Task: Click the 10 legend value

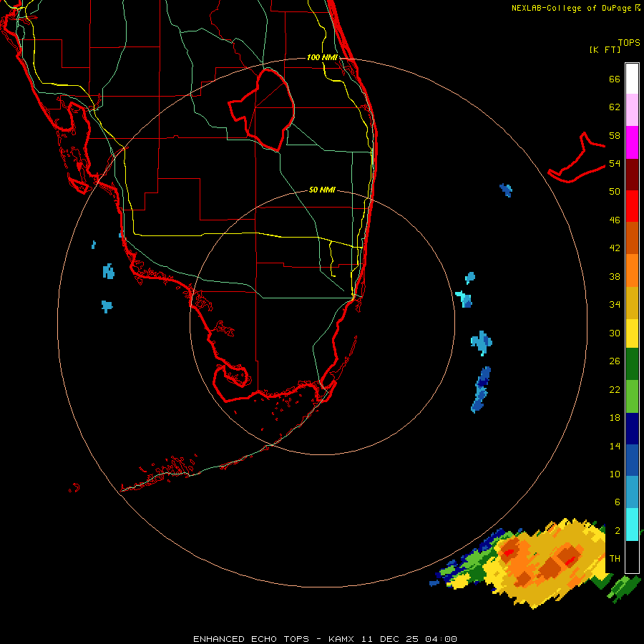Action: click(615, 474)
